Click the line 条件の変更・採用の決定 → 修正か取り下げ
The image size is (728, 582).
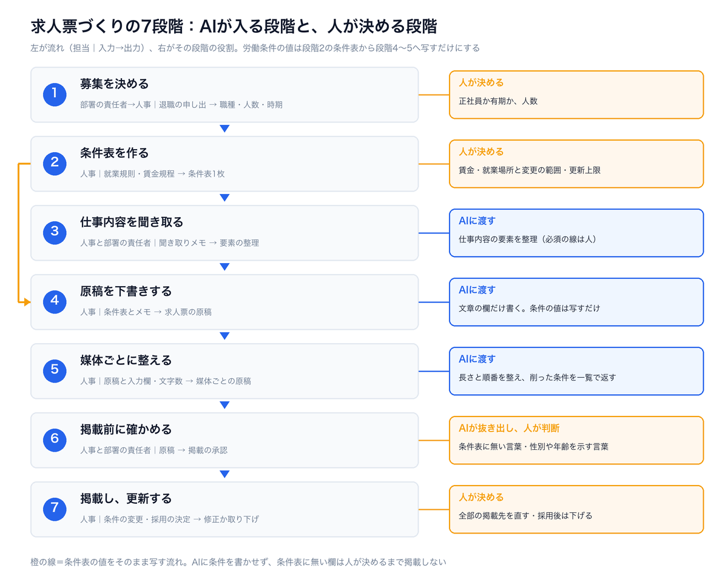point(181,520)
